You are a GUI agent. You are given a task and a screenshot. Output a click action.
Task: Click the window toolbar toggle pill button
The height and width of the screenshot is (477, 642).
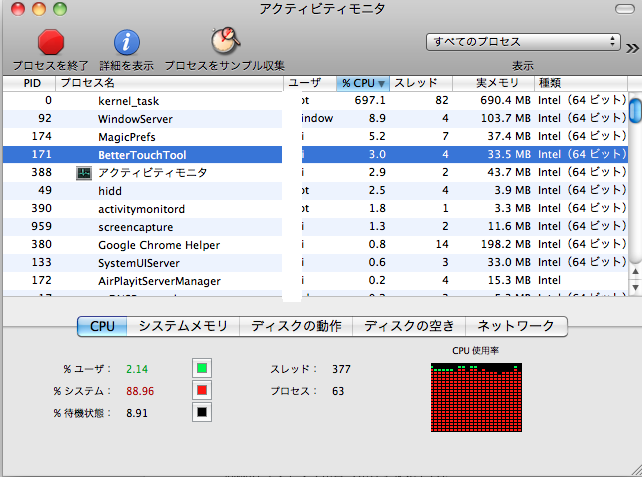[625, 9]
